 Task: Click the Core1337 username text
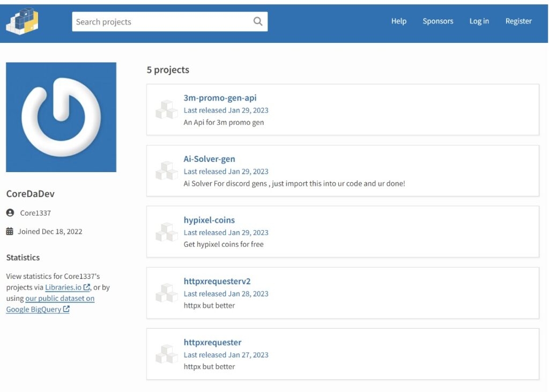pyautogui.click(x=35, y=213)
